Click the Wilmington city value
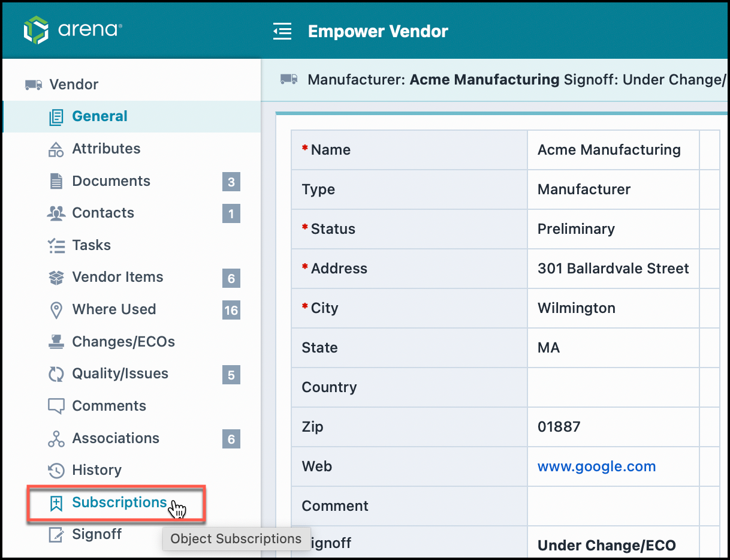730x560 pixels. [577, 308]
